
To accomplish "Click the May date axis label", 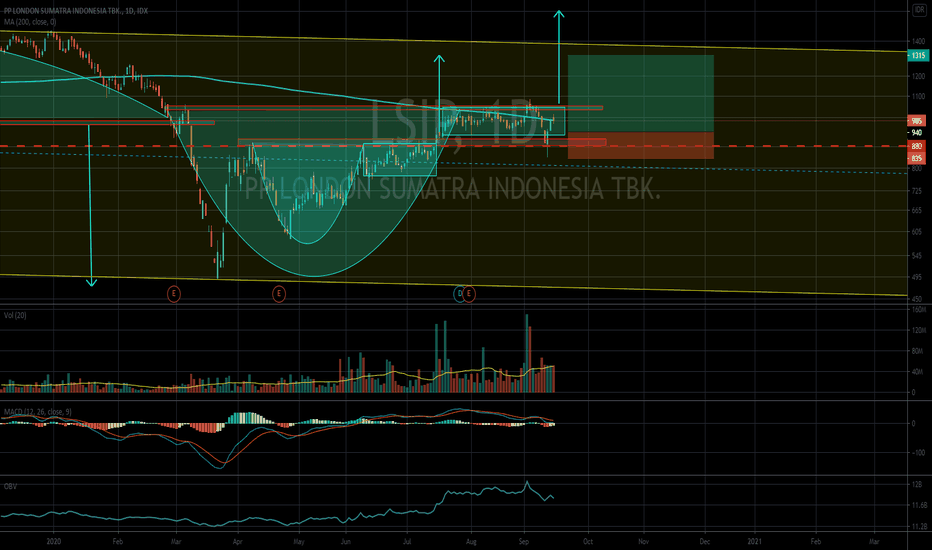I will [299, 542].
